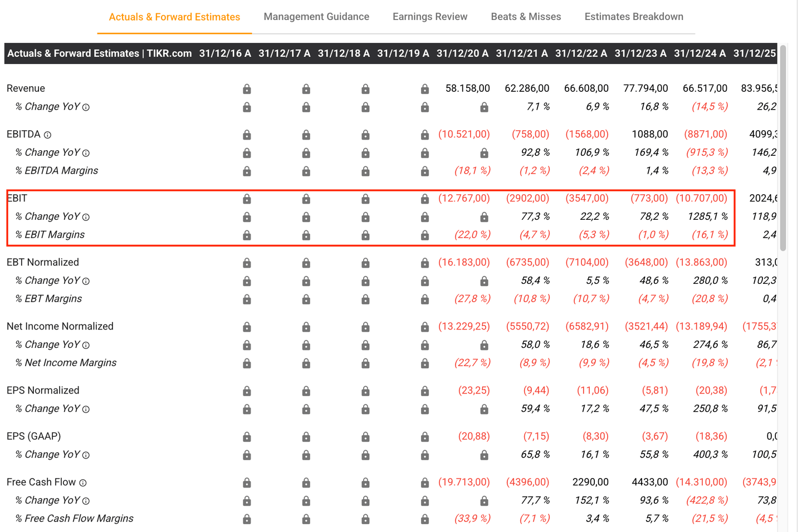Click EPS (GAAP) lock icon under 31/12/17
802x532 pixels.
point(306,437)
